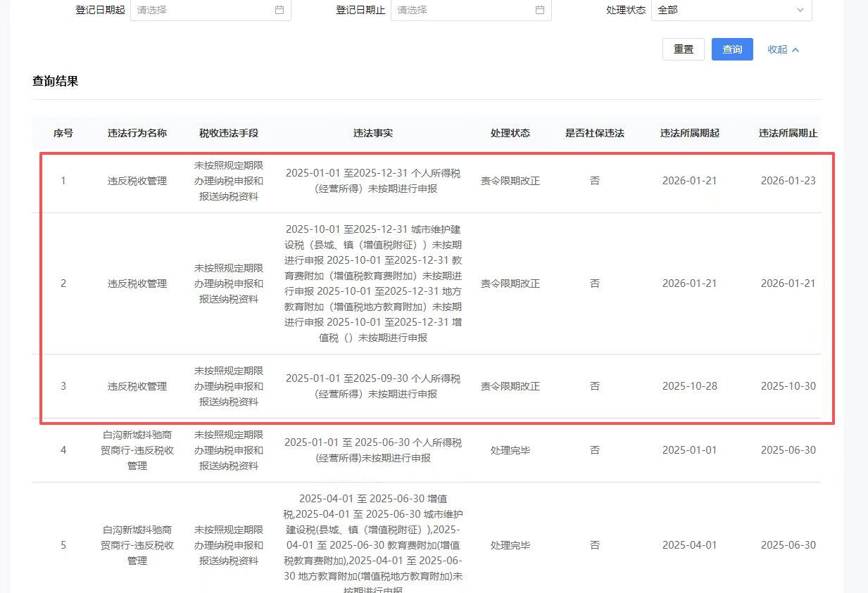Click the blue 查询 button

pyautogui.click(x=732, y=49)
